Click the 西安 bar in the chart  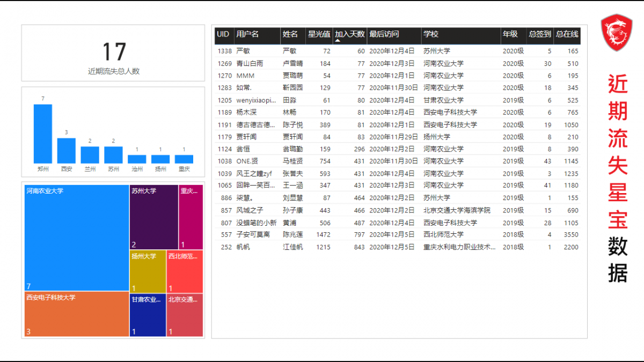(x=67, y=151)
